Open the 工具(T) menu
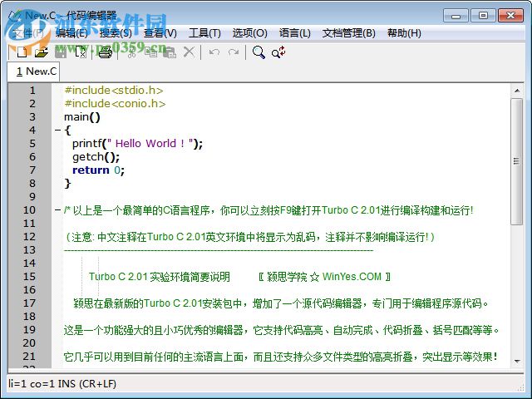Viewport: 532px width, 399px height. [204, 33]
